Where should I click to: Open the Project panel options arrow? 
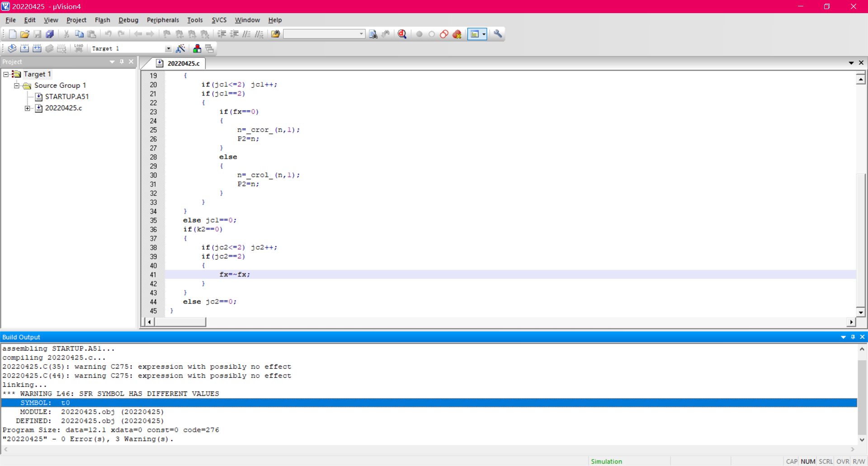tap(112, 62)
